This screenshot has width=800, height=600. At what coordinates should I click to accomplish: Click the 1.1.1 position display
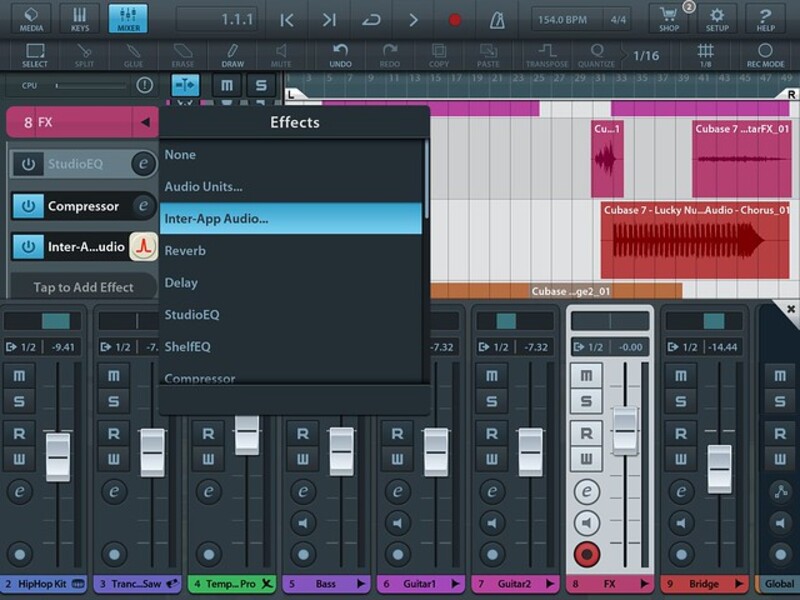(x=217, y=20)
